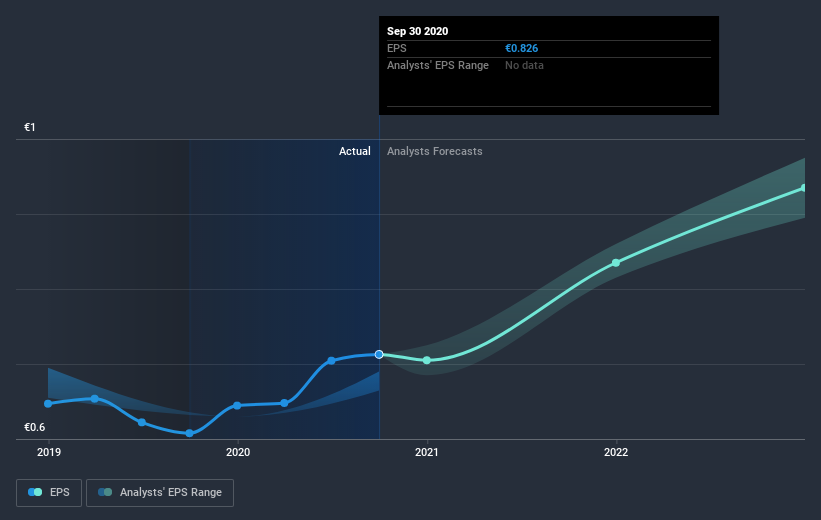
Task: Click the €0.6 y-axis label
Action: (x=35, y=427)
